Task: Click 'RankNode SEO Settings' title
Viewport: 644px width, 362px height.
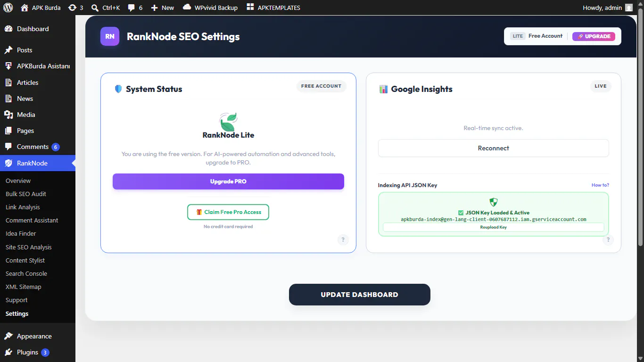Action: (183, 36)
